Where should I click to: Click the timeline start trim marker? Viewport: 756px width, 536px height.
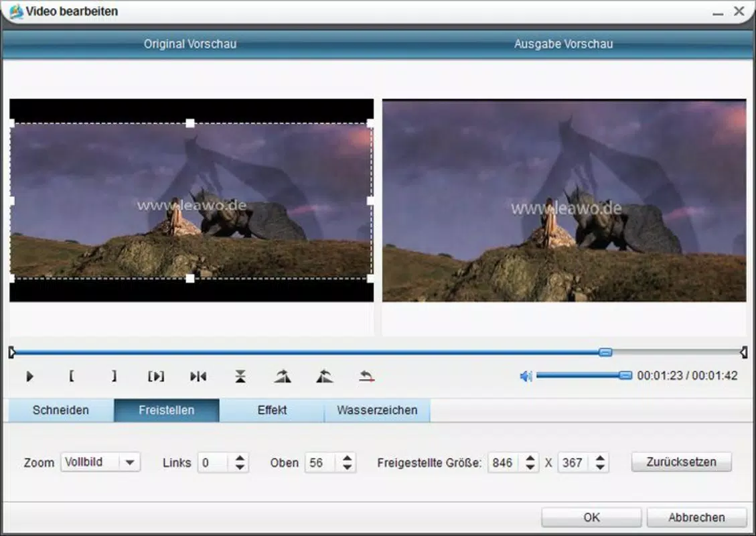coord(12,352)
